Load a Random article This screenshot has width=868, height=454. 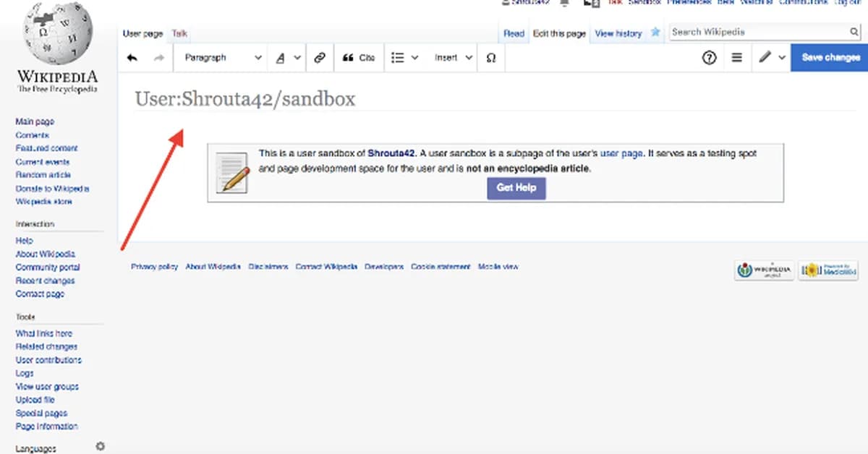point(43,175)
